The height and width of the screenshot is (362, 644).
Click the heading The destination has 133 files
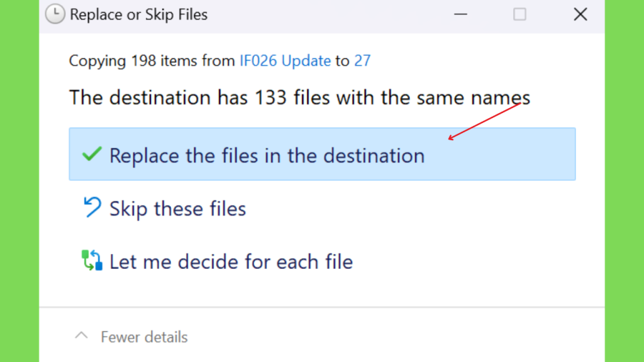pyautogui.click(x=299, y=97)
